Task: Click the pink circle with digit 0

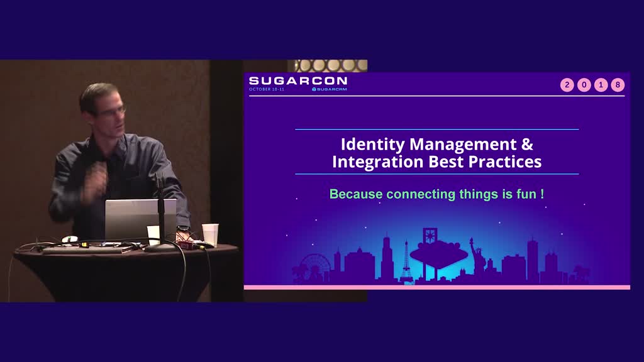Action: coord(584,85)
